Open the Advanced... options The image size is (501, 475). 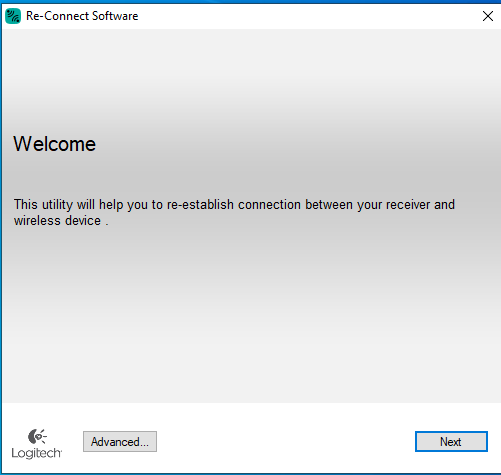tap(120, 442)
